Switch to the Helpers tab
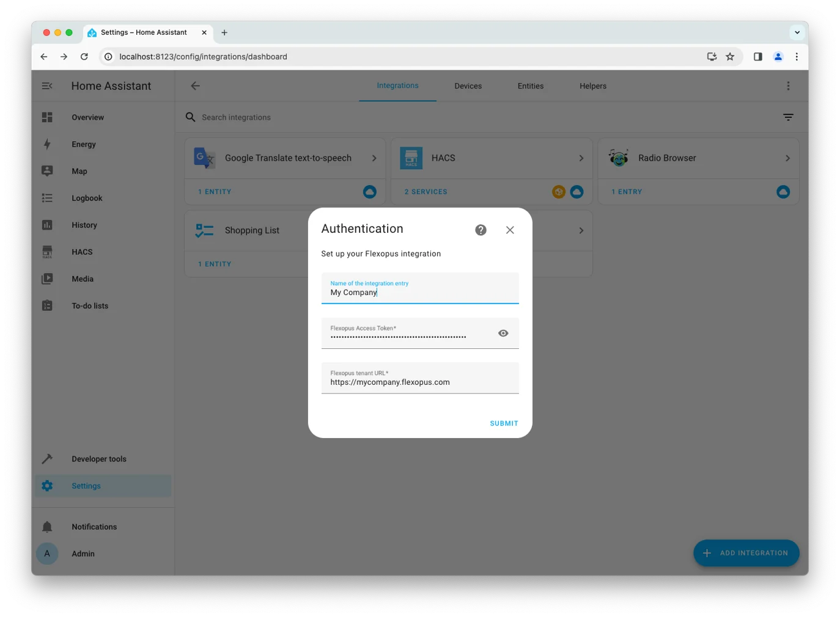The height and width of the screenshot is (617, 840). click(x=592, y=86)
